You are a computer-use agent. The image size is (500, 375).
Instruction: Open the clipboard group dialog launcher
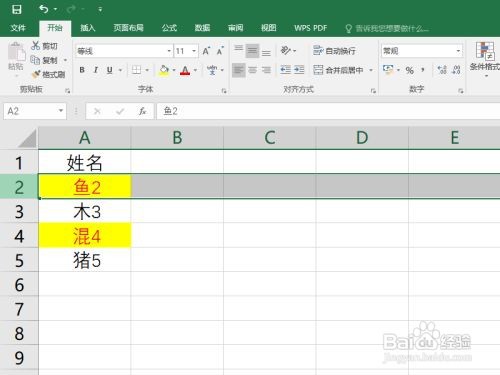pyautogui.click(x=68, y=91)
